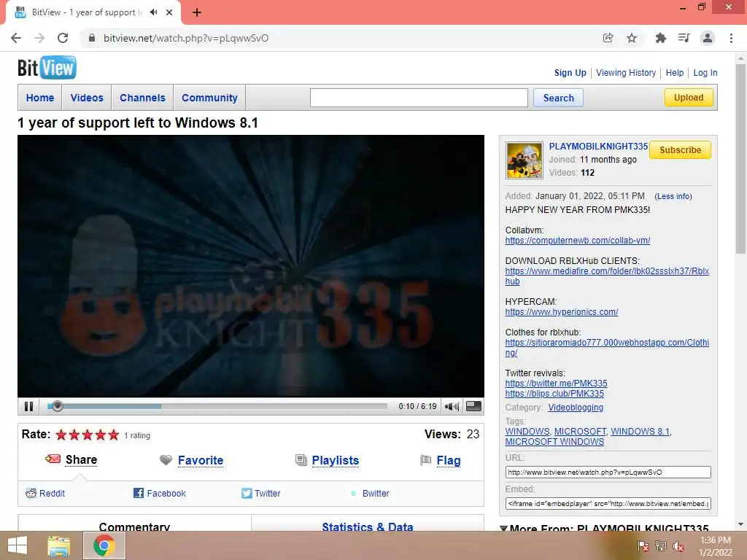Click the BitView search input field
This screenshot has width=747, height=560.
click(x=419, y=98)
